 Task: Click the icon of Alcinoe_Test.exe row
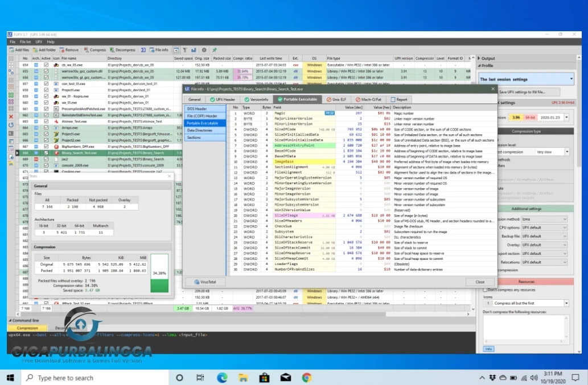click(56, 121)
